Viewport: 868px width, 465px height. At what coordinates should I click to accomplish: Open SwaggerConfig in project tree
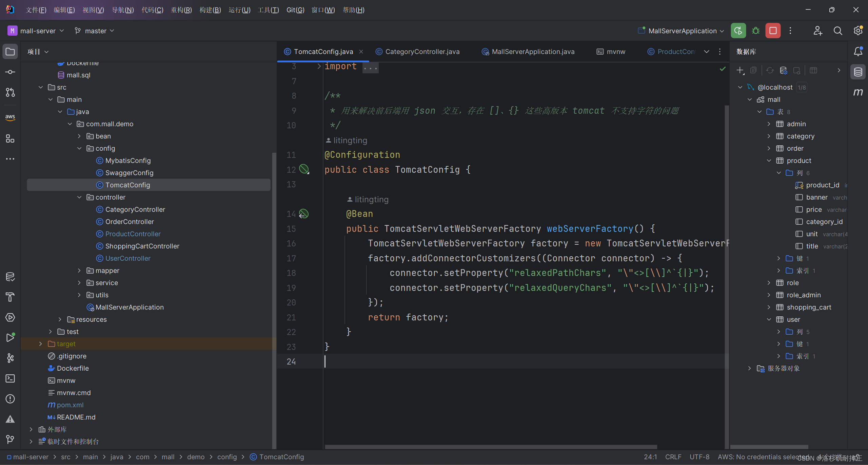click(x=129, y=173)
